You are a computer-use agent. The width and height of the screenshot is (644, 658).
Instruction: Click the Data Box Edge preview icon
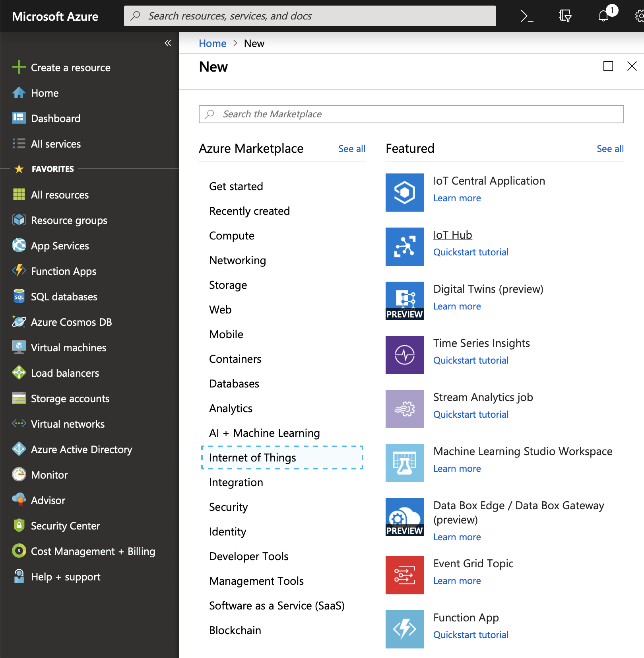point(404,517)
